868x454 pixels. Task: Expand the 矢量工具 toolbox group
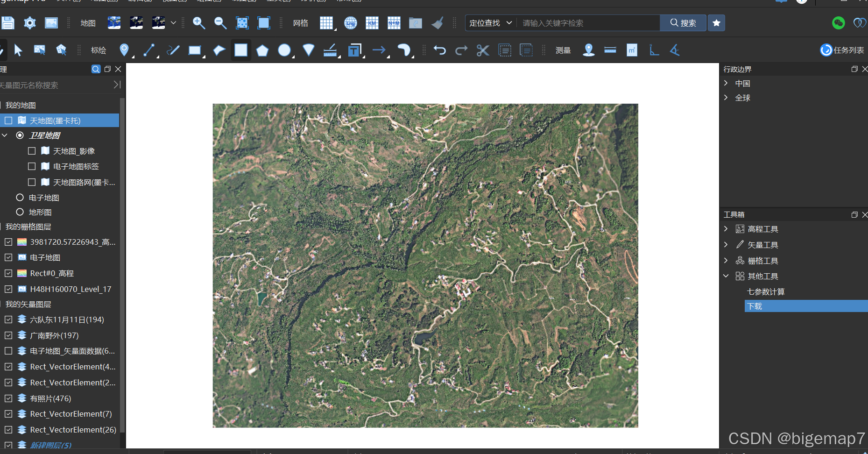pos(726,245)
